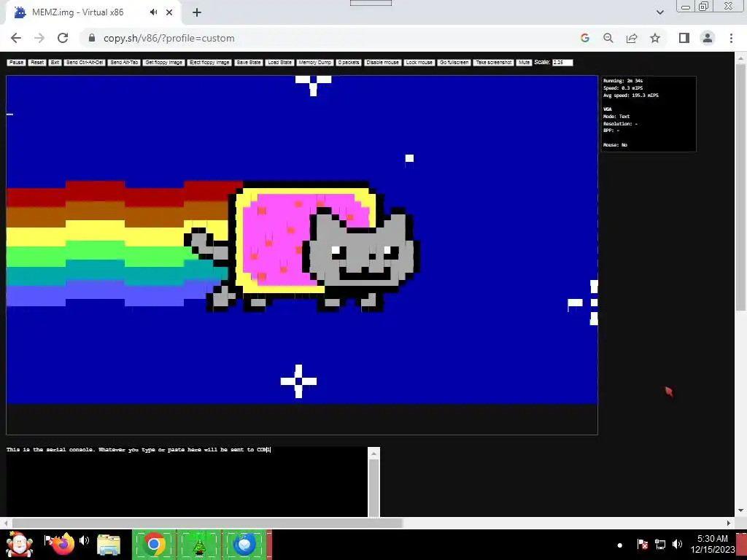Open a new browser tab

pos(197,12)
